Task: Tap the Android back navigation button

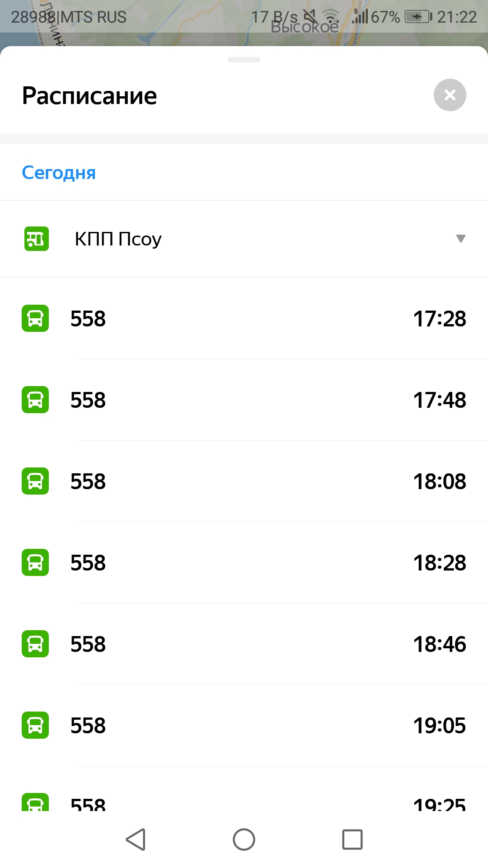Action: 136,840
